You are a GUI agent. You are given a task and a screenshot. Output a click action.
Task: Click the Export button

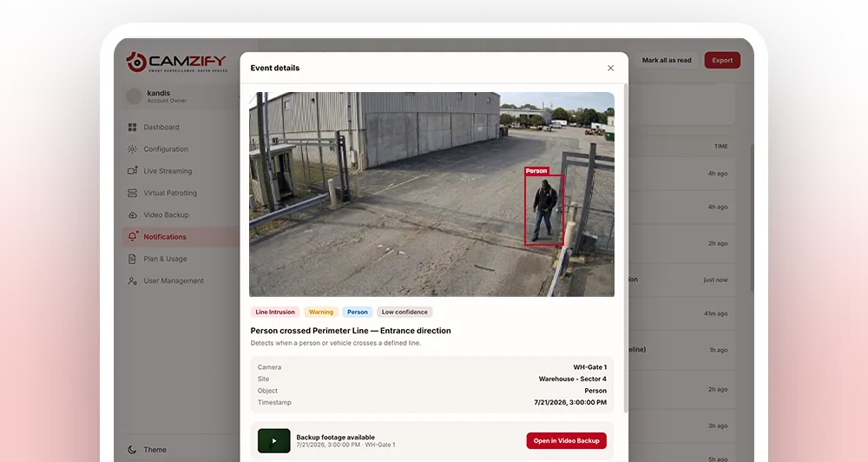(722, 61)
